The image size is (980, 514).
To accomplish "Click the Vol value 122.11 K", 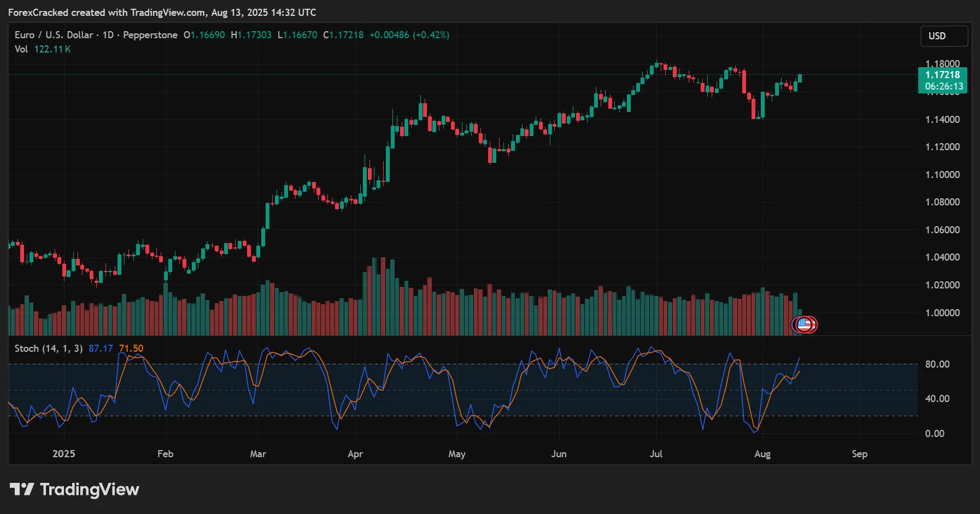I will (x=52, y=49).
